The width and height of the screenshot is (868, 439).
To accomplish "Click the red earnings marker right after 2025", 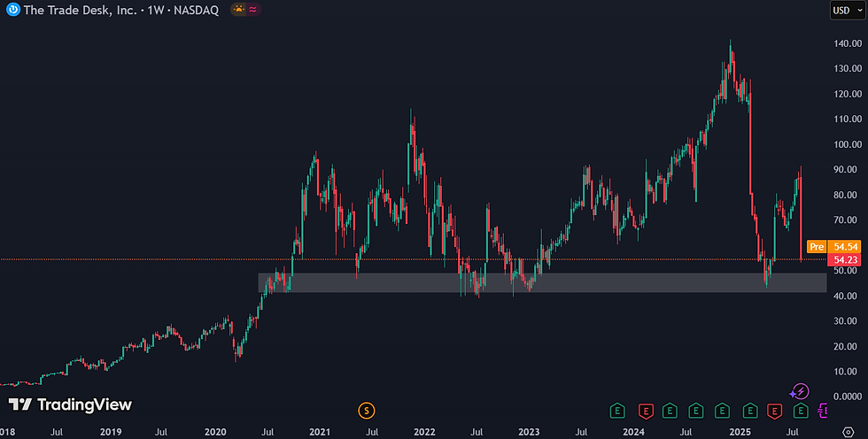I will click(x=774, y=411).
